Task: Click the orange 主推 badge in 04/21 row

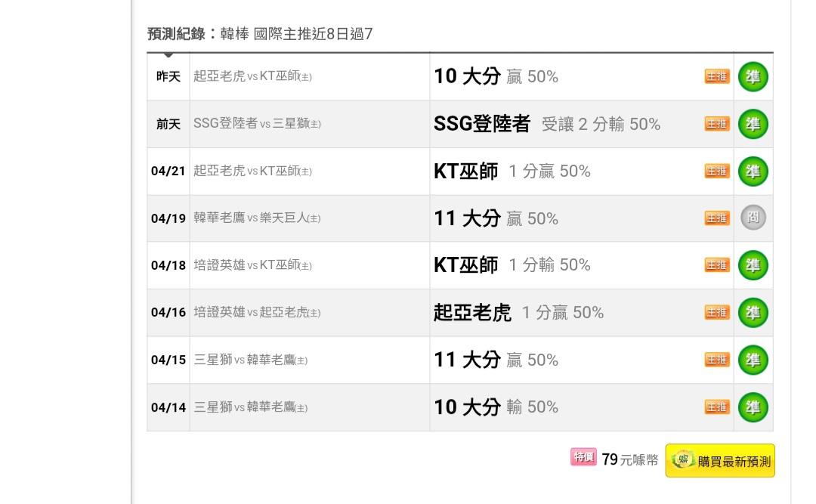Action: (x=717, y=172)
